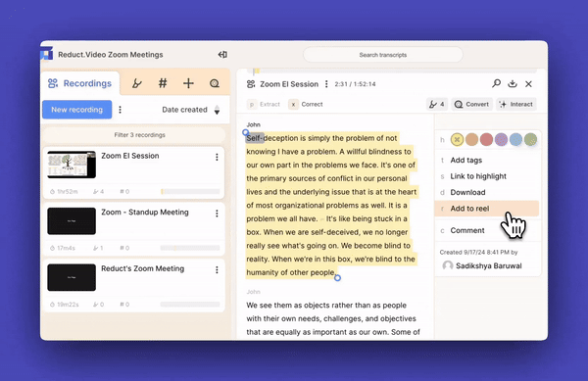Screen dimensions: 588x381
Task: Click the New recording button
Action: point(76,110)
